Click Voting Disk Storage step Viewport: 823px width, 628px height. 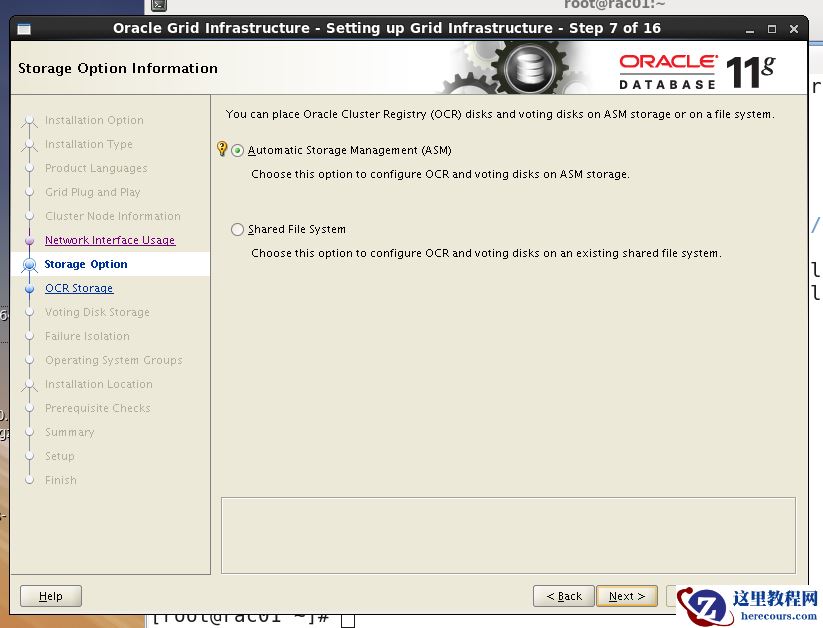click(x=97, y=312)
